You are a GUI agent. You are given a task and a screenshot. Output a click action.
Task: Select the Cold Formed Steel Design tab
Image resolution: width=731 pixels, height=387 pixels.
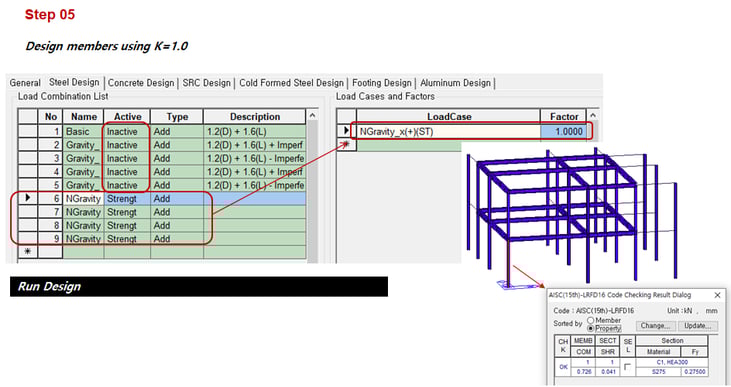(x=291, y=83)
